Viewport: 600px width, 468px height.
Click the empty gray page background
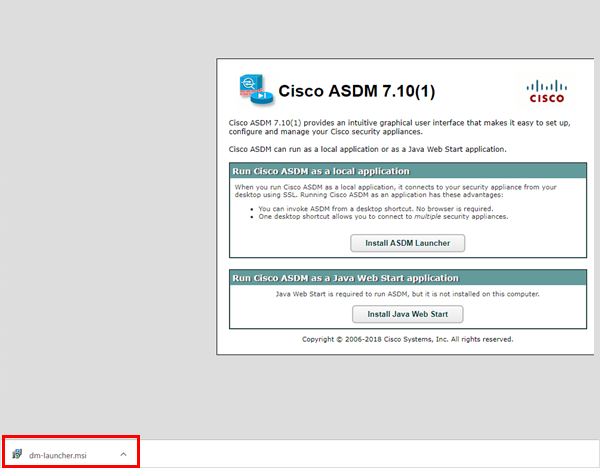100,200
